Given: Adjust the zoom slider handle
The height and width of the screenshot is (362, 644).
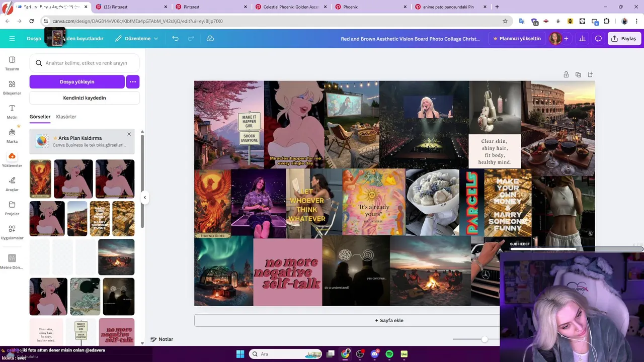Looking at the screenshot, I should coord(484,339).
